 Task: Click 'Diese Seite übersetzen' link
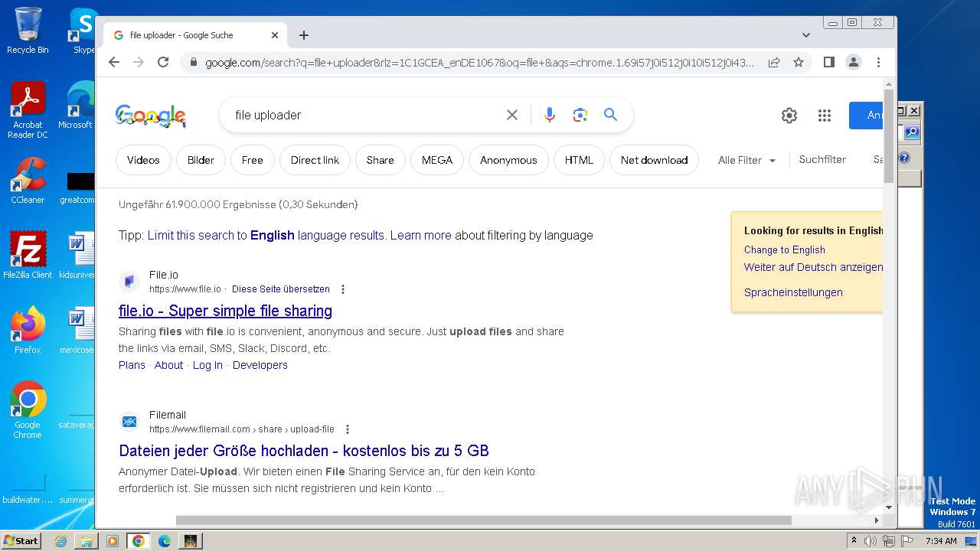click(281, 289)
